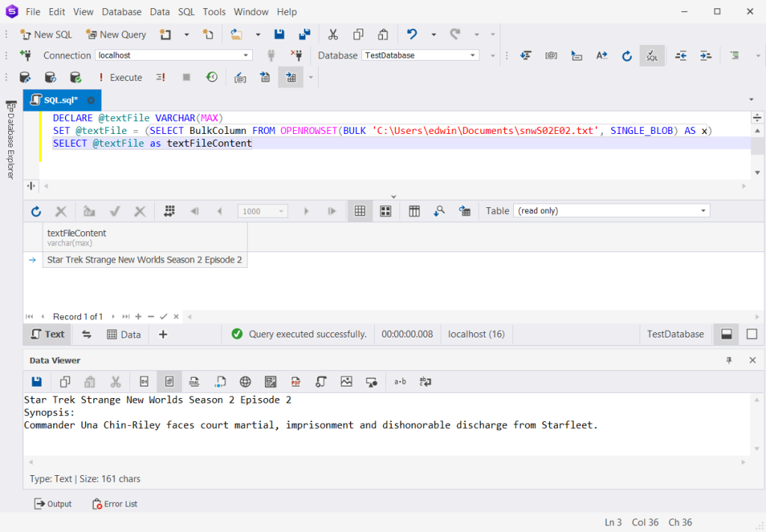Open the Connection dropdown showing localhost
Viewport: 766px width, 532px height.
tap(174, 55)
